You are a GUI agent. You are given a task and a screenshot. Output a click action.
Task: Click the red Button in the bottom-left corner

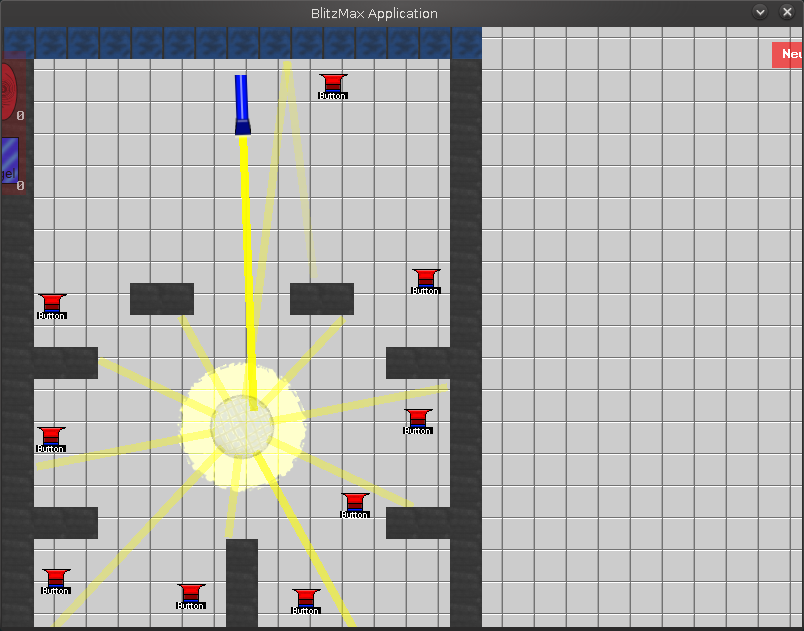click(x=56, y=580)
